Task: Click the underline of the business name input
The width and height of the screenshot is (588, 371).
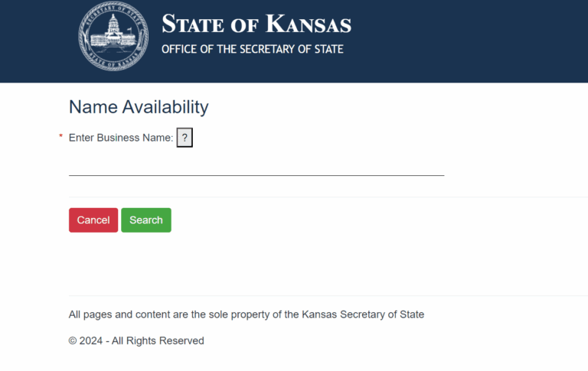Action: [256, 175]
